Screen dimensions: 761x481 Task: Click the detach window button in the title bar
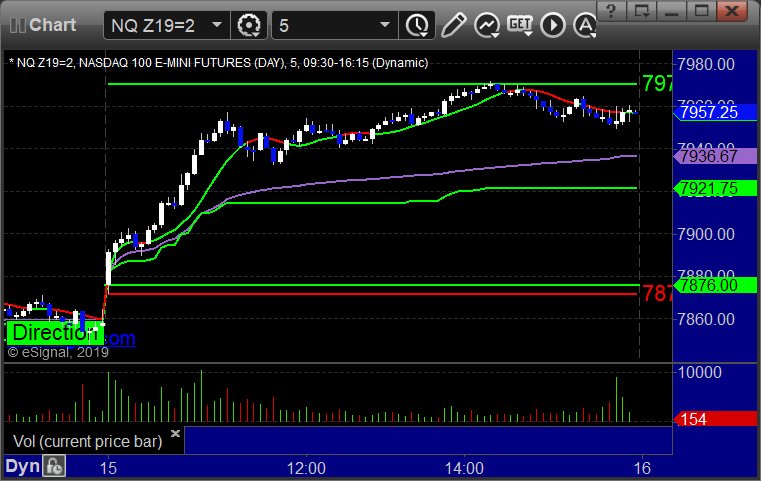(x=642, y=11)
